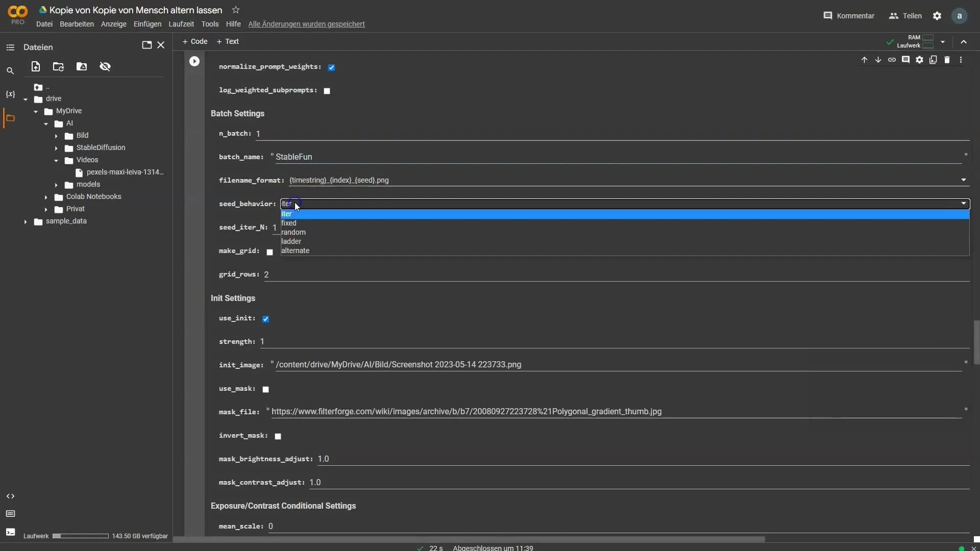The image size is (980, 551).
Task: Add a new Text cell
Action: (x=228, y=41)
